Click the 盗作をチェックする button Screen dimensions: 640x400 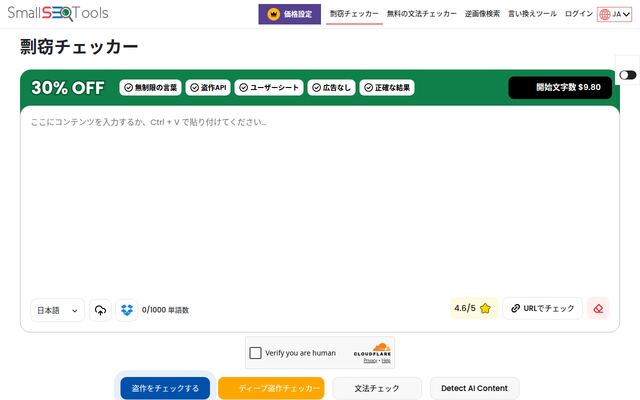(x=165, y=388)
